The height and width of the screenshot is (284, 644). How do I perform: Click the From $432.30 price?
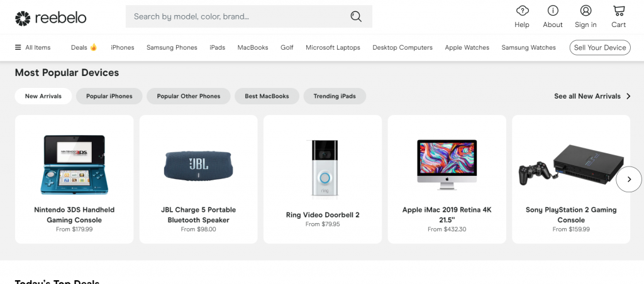447,229
